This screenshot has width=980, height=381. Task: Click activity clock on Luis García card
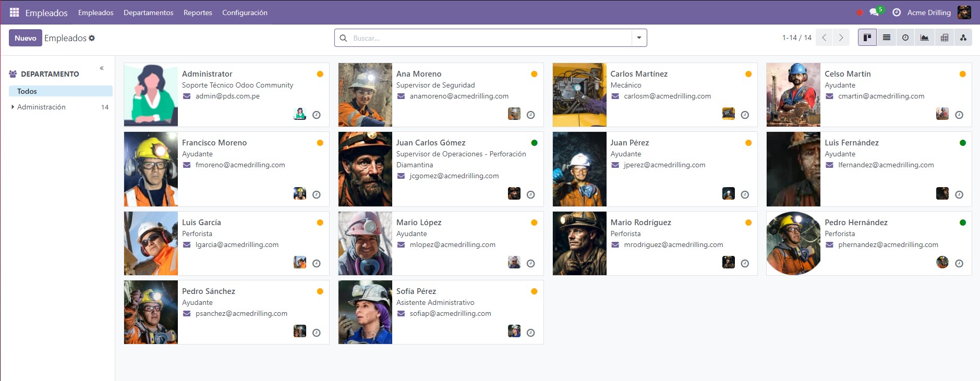[x=317, y=264]
